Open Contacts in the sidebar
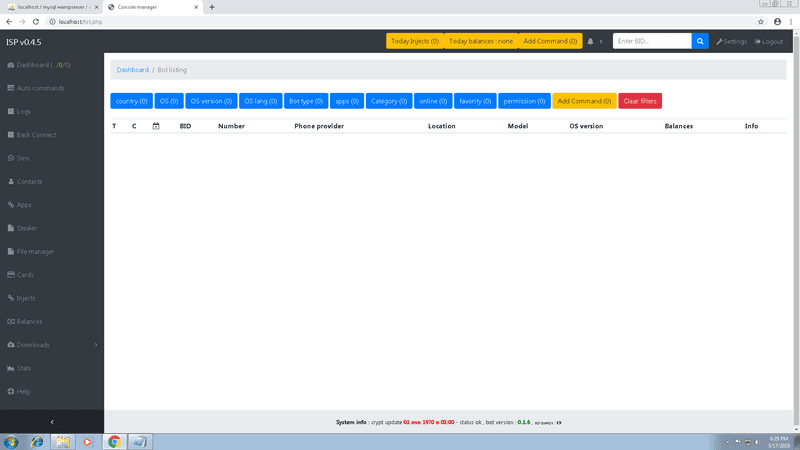The height and width of the screenshot is (450, 800). (x=29, y=181)
